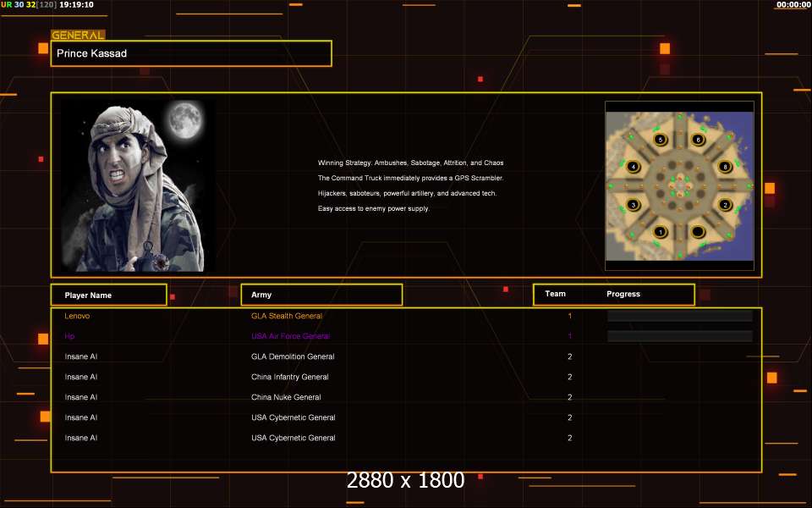Click team number 2 for GLA Demolition General
The width and height of the screenshot is (812, 508).
569,356
